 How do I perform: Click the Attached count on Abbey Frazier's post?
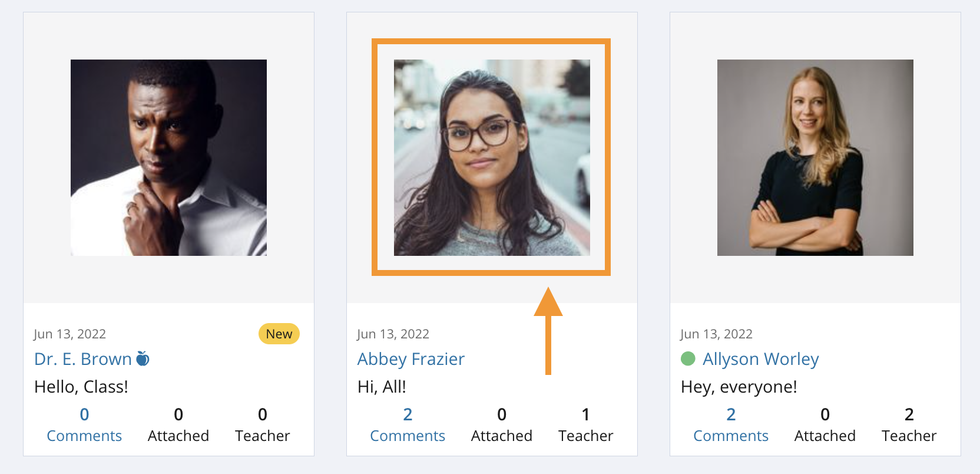(x=502, y=424)
